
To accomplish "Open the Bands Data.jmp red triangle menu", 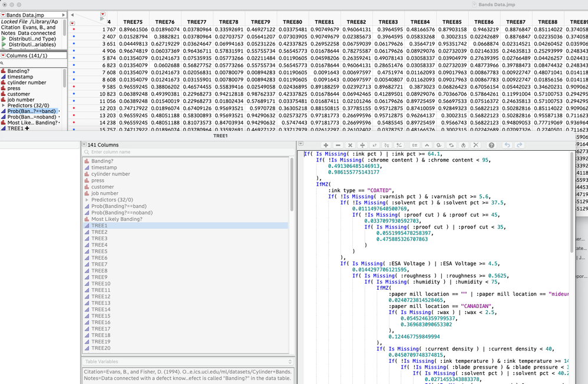I will [x=3, y=15].
